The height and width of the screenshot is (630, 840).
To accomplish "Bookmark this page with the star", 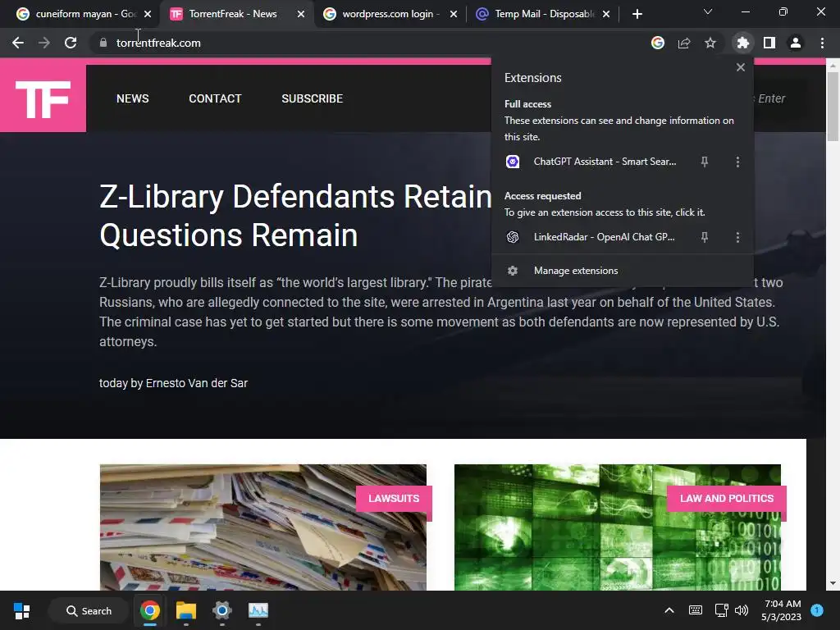I will coord(710,43).
